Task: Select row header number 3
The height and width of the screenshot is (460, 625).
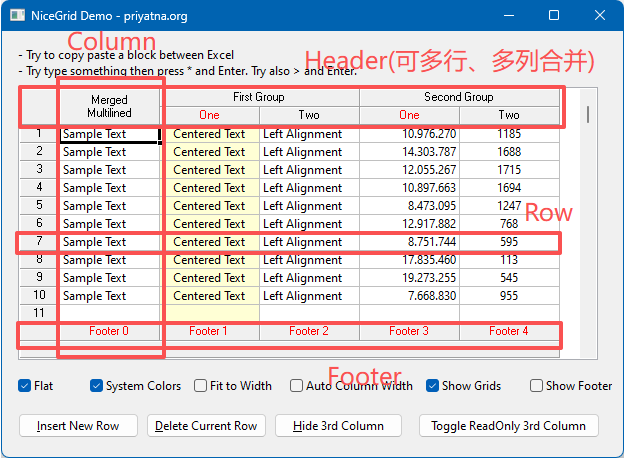Action: click(39, 169)
